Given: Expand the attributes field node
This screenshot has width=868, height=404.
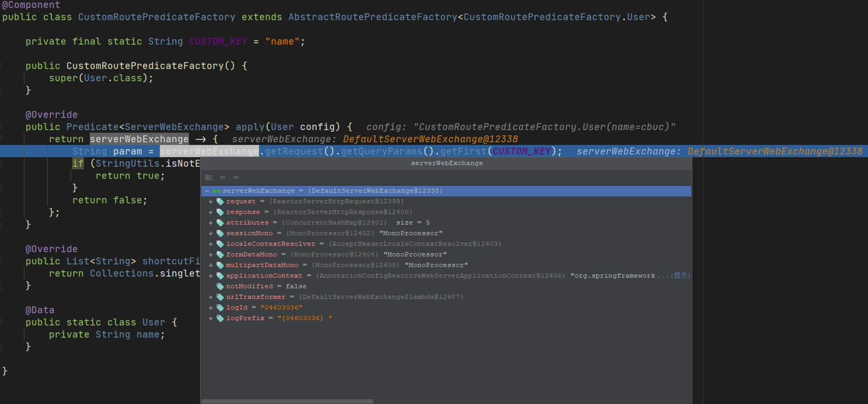Looking at the screenshot, I should pos(210,223).
